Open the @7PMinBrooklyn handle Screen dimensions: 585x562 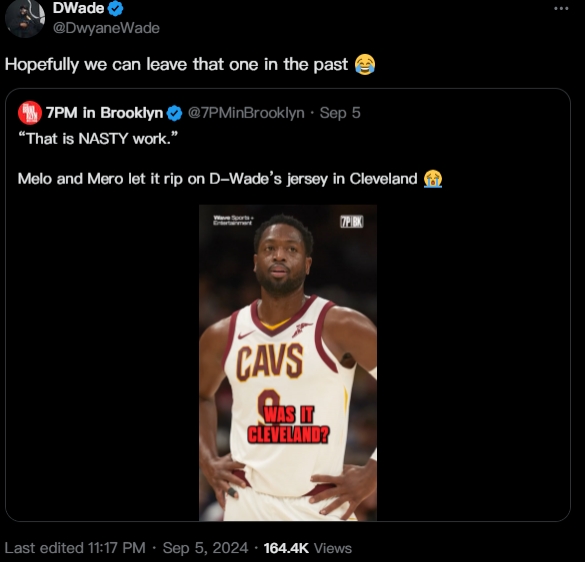point(246,113)
